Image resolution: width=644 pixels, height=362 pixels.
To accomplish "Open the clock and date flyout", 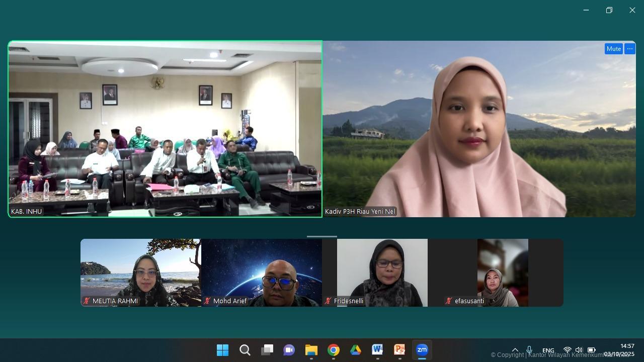I will tap(619, 350).
